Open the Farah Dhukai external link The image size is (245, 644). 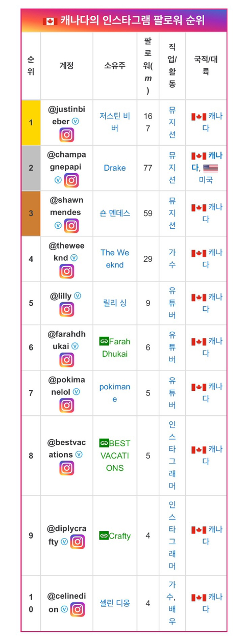pos(115,347)
